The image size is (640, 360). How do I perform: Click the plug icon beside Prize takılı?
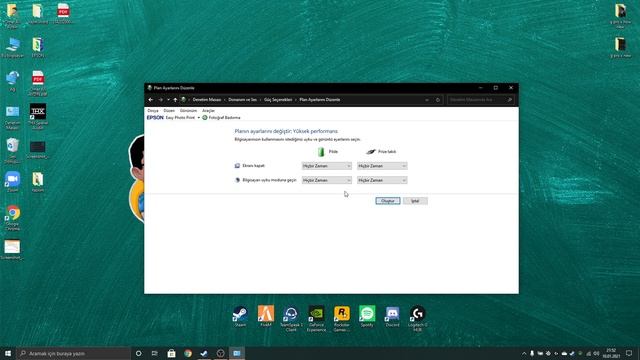point(371,152)
